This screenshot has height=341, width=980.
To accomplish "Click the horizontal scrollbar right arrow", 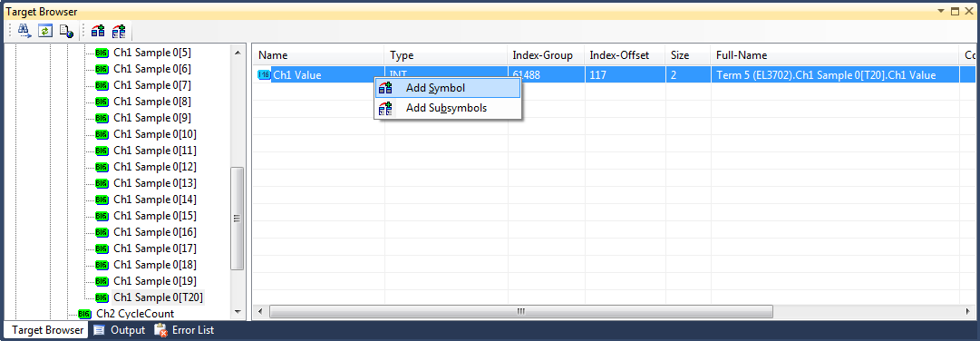I will [x=968, y=311].
